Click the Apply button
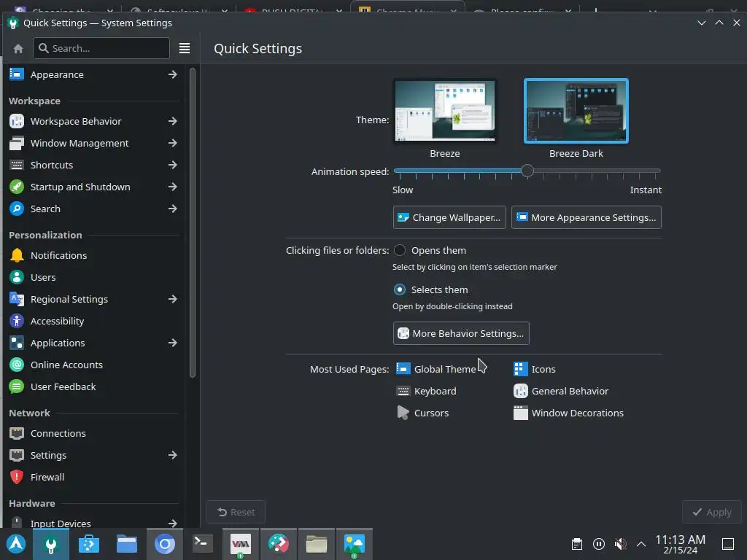 click(x=712, y=513)
